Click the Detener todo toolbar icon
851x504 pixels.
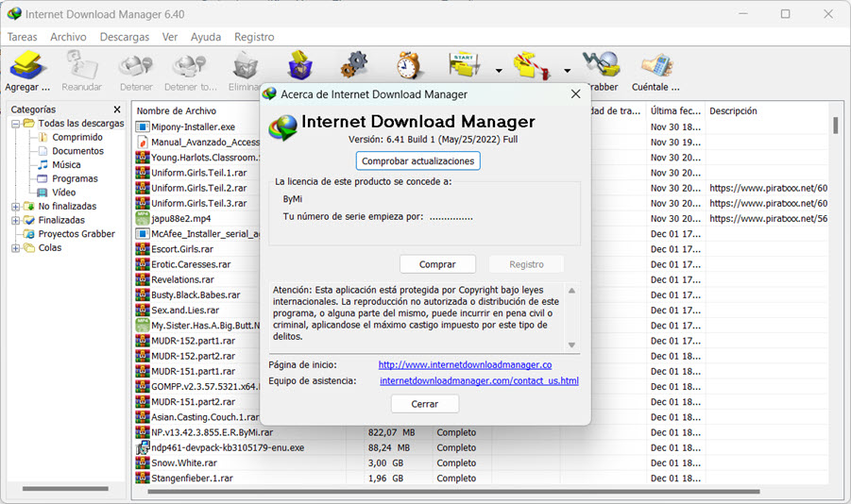pyautogui.click(x=190, y=66)
